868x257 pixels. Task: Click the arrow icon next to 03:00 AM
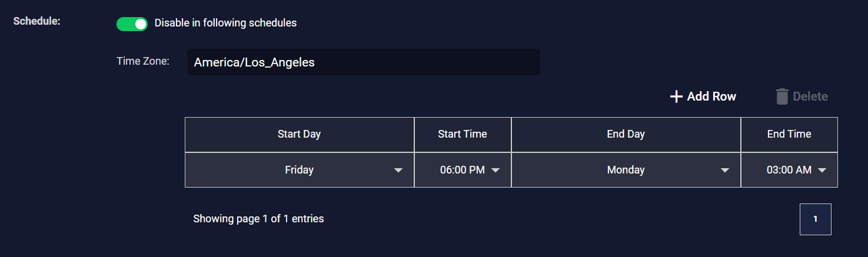point(822,171)
